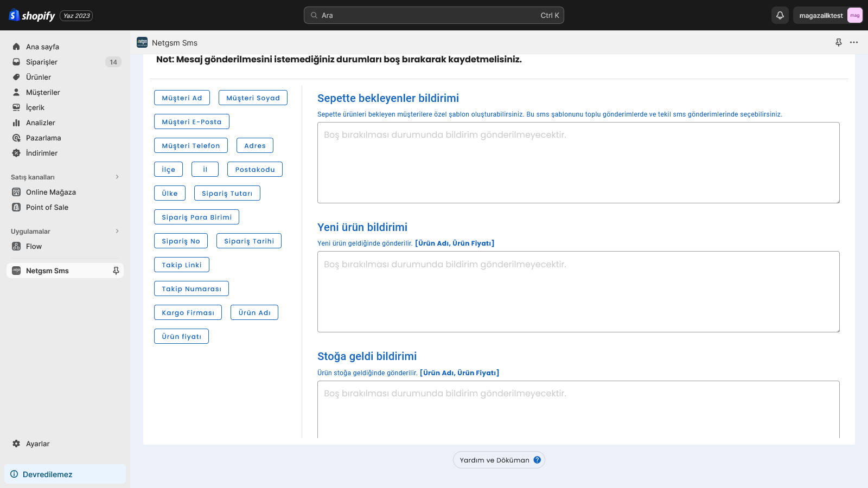Image resolution: width=868 pixels, height=488 pixels.
Task: Click the Stoğa geldi bildirimi textarea
Action: (x=578, y=409)
